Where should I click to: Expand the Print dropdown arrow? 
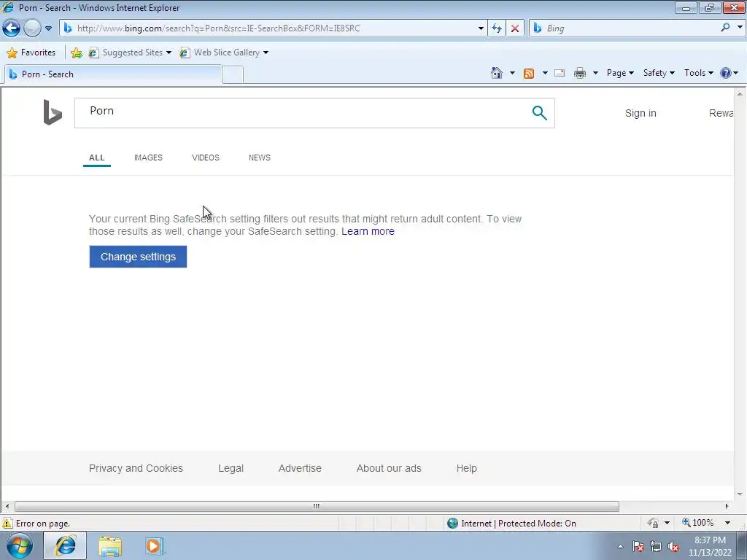(595, 73)
